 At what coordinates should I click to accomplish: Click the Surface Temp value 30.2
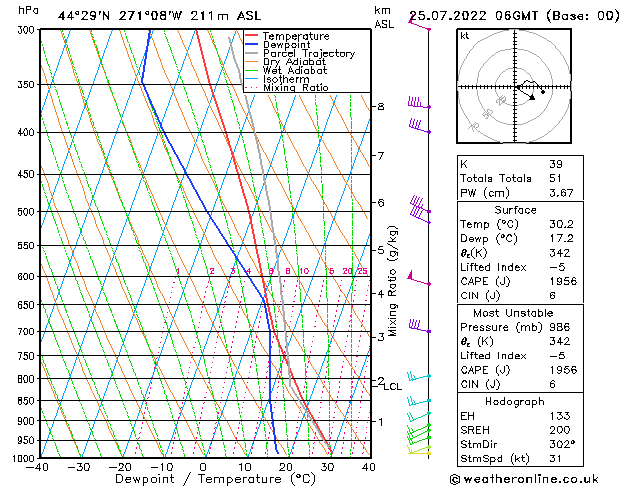tap(561, 224)
